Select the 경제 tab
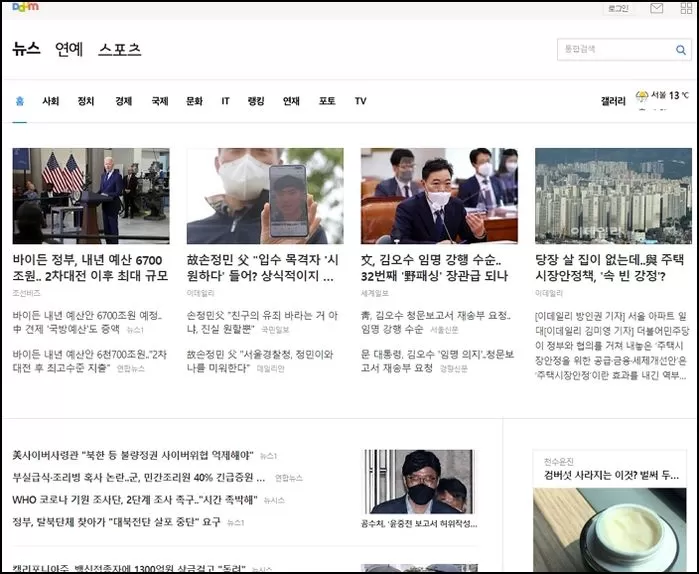This screenshot has width=699, height=574. [123, 101]
